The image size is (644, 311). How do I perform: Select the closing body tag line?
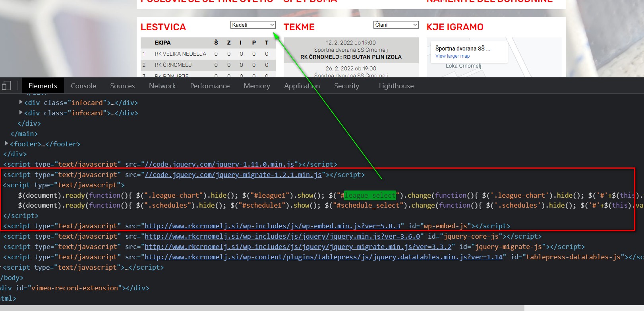tap(12, 278)
